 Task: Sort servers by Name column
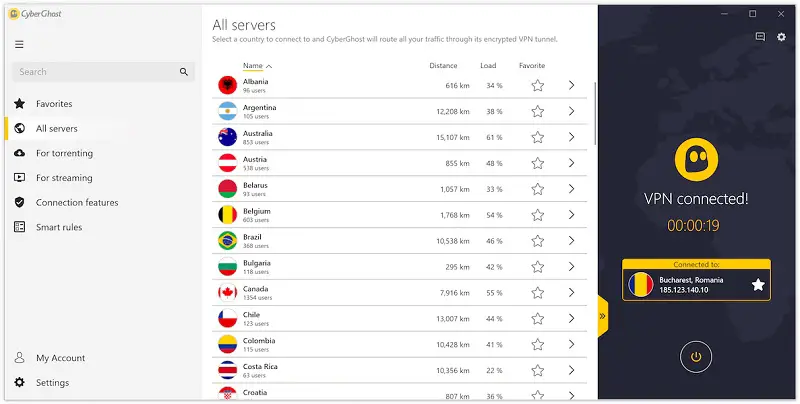(x=253, y=66)
